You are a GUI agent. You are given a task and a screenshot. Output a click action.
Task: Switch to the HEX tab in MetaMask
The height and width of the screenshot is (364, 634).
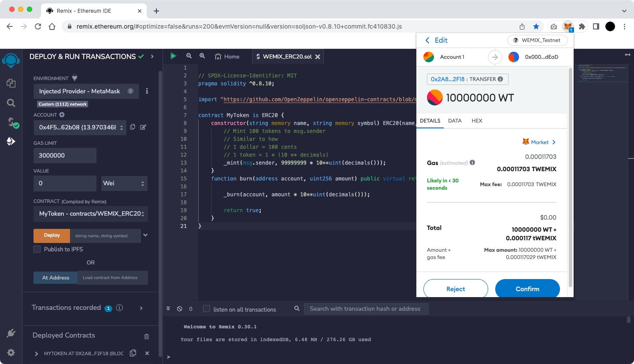coord(477,121)
